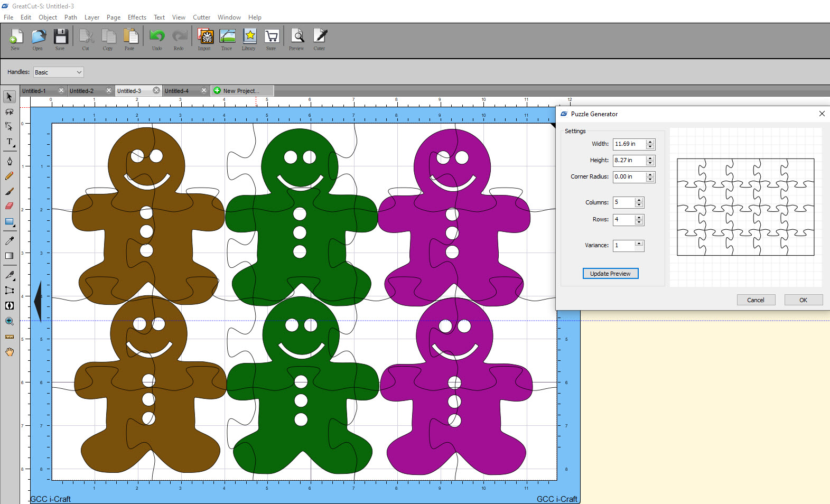This screenshot has height=504, width=830.
Task: Expand the Handles dropdown
Action: pos(79,72)
